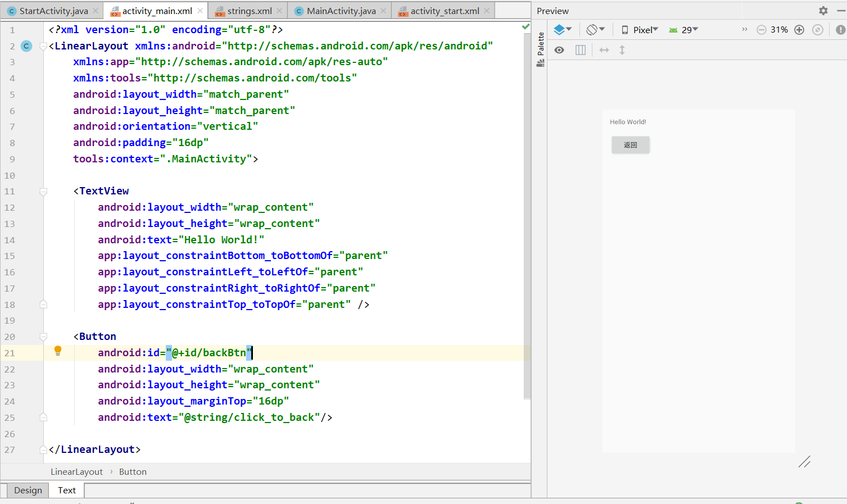Open Preview panel settings gear

click(x=823, y=11)
